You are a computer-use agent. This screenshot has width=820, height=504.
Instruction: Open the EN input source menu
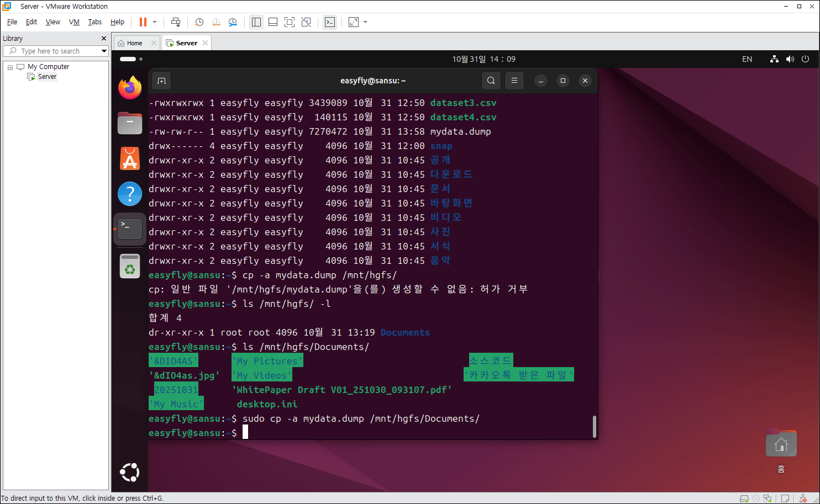pyautogui.click(x=747, y=59)
